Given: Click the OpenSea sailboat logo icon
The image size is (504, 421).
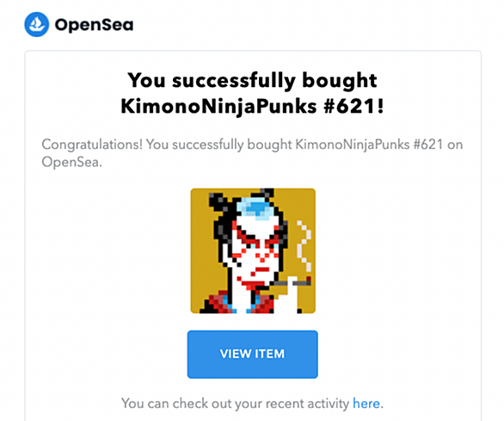Looking at the screenshot, I should coord(37,24).
